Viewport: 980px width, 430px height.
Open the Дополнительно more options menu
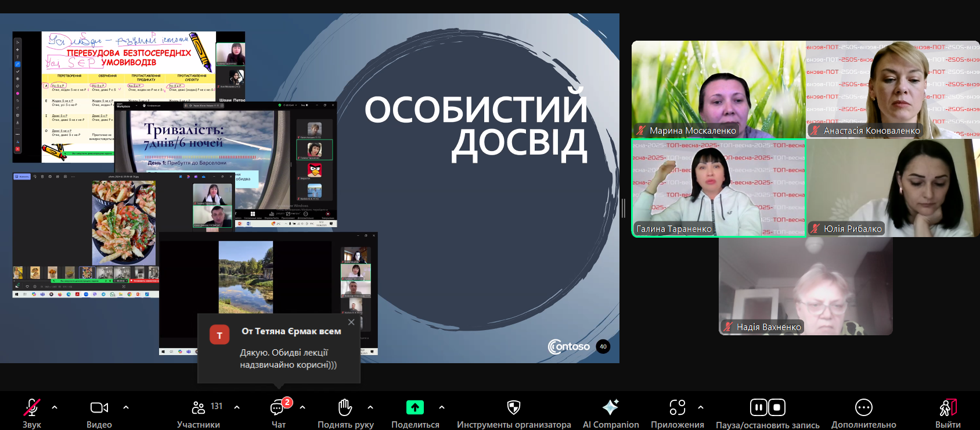(x=863, y=408)
